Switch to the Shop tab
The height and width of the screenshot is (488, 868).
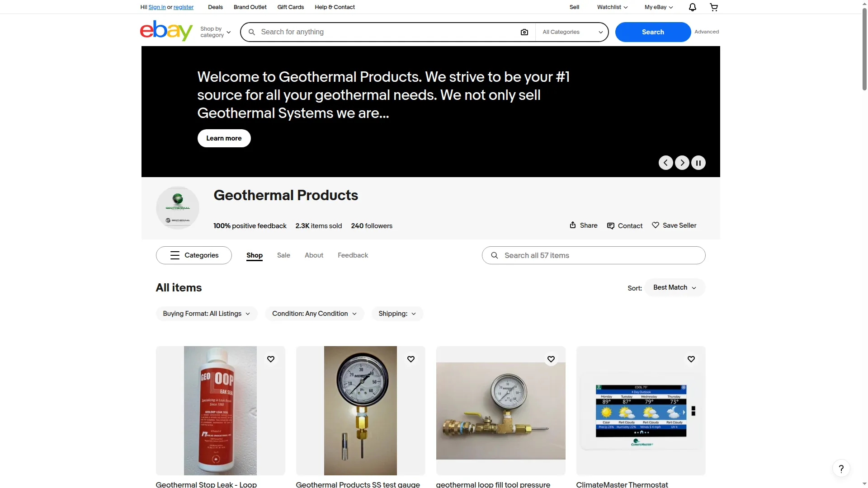[x=255, y=255]
